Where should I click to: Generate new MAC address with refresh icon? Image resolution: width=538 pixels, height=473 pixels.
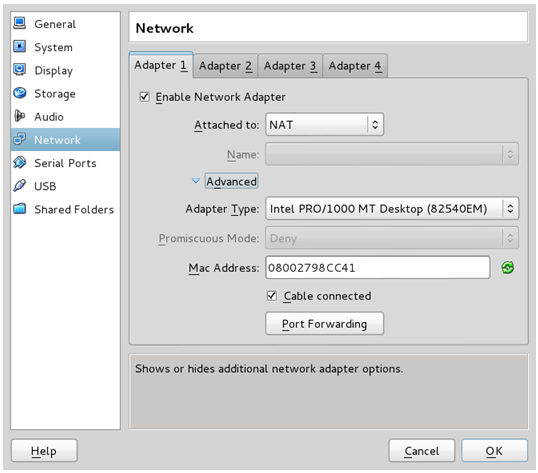click(x=507, y=268)
